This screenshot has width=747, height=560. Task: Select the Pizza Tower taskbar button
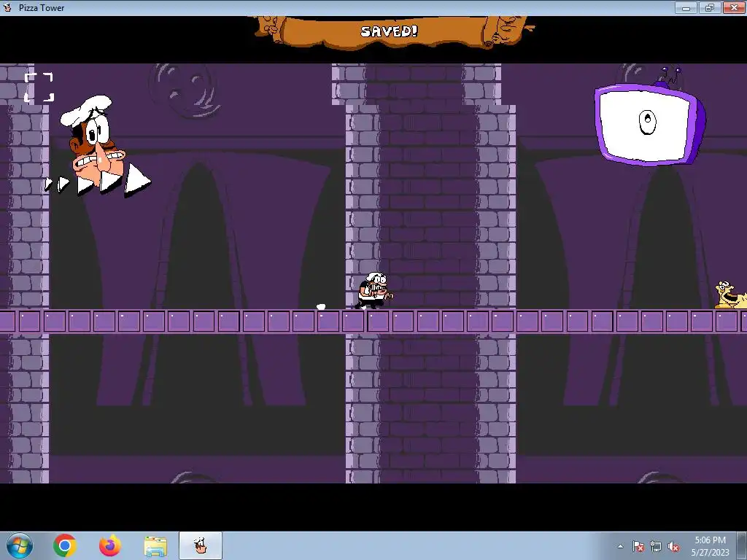[201, 545]
